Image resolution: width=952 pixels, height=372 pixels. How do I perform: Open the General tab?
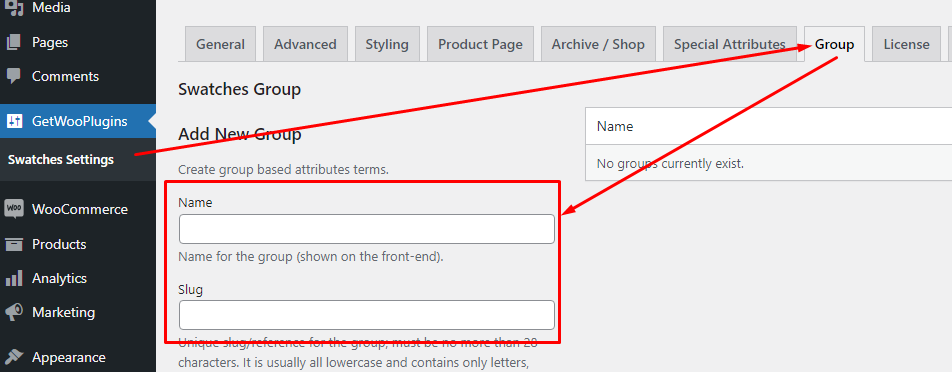pos(220,44)
